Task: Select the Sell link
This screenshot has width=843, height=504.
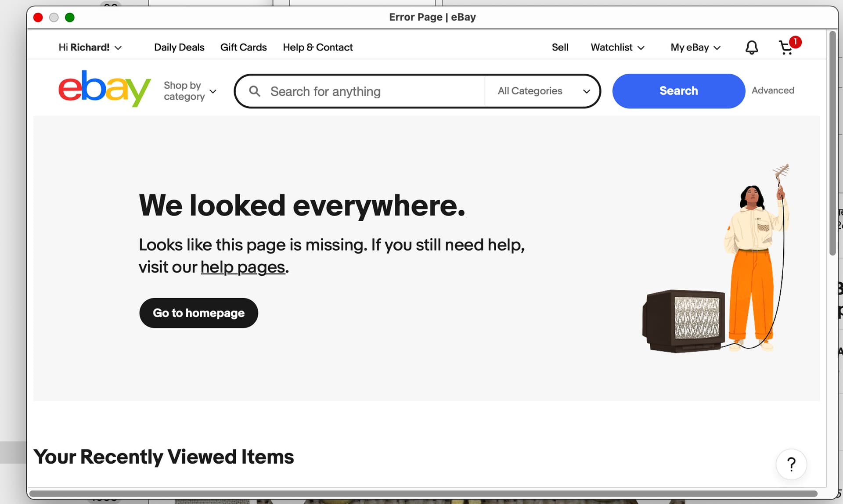Action: [x=560, y=47]
